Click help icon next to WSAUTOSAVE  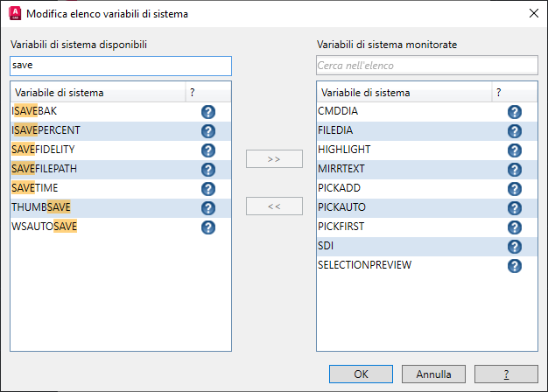(208, 227)
